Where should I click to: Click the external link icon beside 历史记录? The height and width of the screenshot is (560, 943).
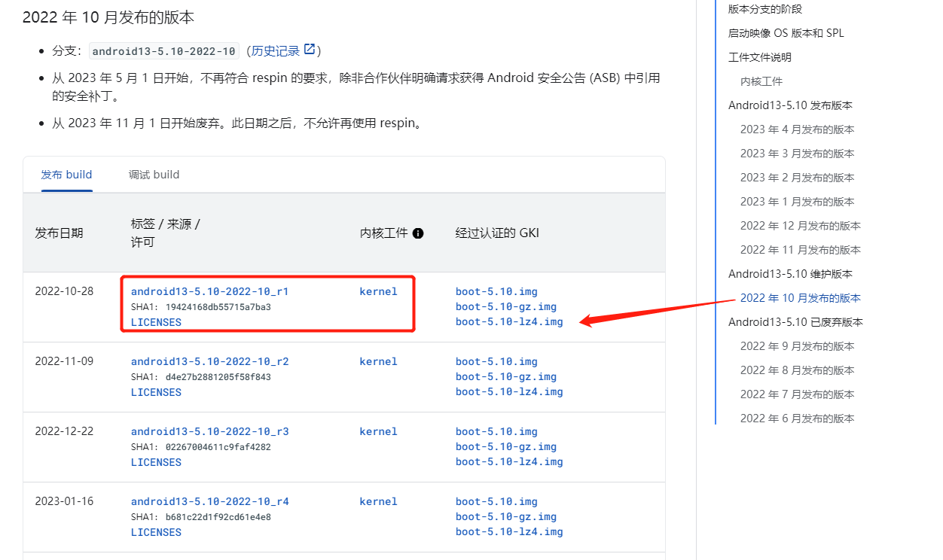click(x=309, y=50)
